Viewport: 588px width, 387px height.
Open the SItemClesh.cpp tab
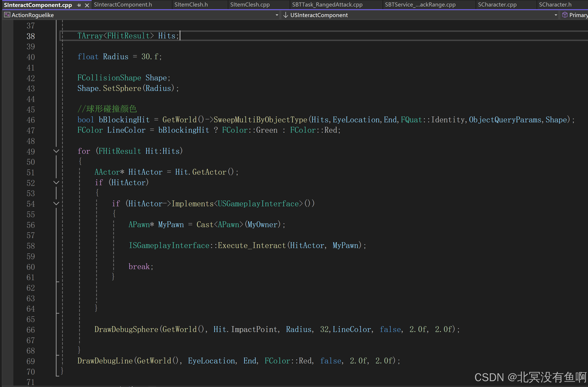[x=250, y=5]
